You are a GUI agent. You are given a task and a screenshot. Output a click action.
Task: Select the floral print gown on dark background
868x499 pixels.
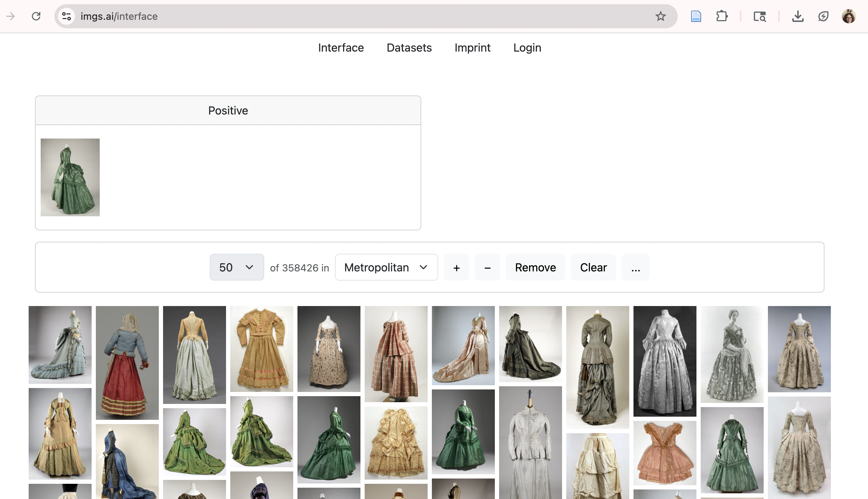point(329,349)
